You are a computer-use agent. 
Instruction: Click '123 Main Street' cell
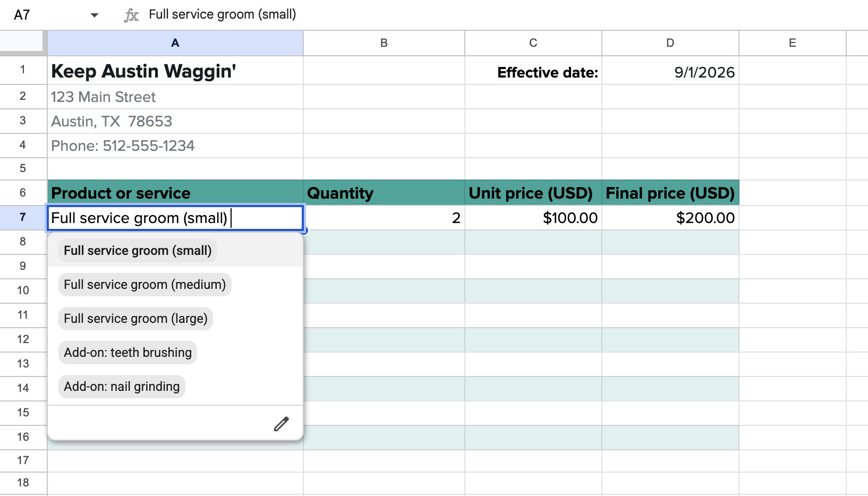[175, 97]
